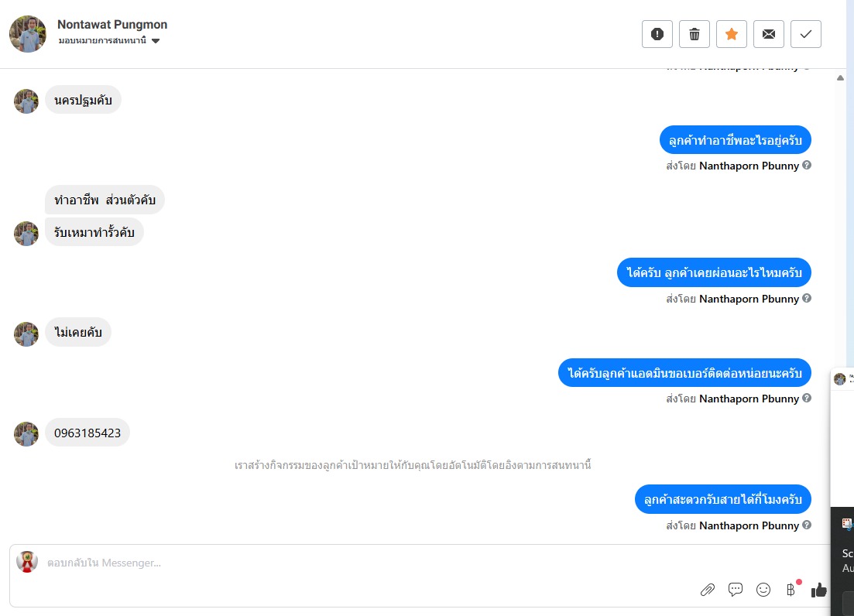854x616 pixels.
Task: Open saved replies speech bubble icon
Action: tap(736, 590)
